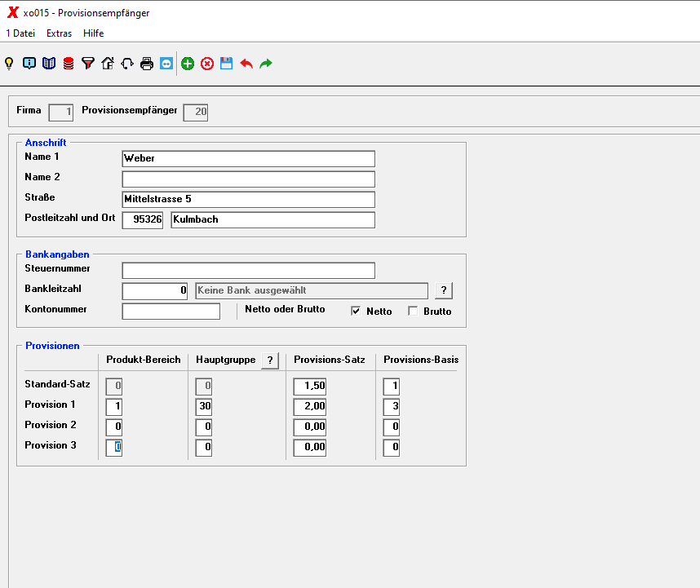Open the info speech bubble icon
This screenshot has width=700, height=588.
click(x=29, y=64)
